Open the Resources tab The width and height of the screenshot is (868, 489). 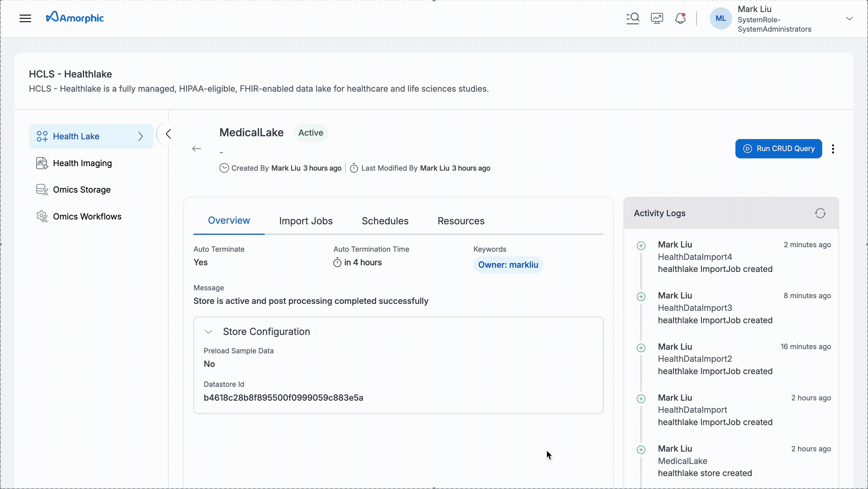click(x=461, y=221)
